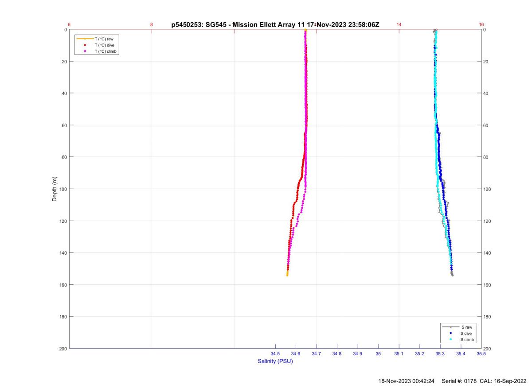Click salinity tick label 35

(x=378, y=353)
